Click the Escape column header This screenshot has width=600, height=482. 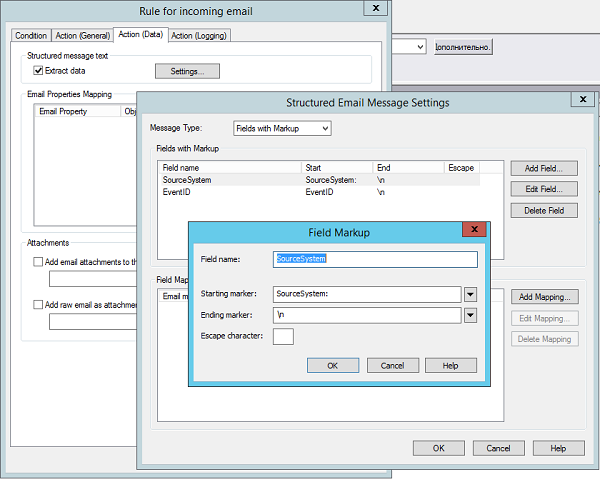coord(462,168)
